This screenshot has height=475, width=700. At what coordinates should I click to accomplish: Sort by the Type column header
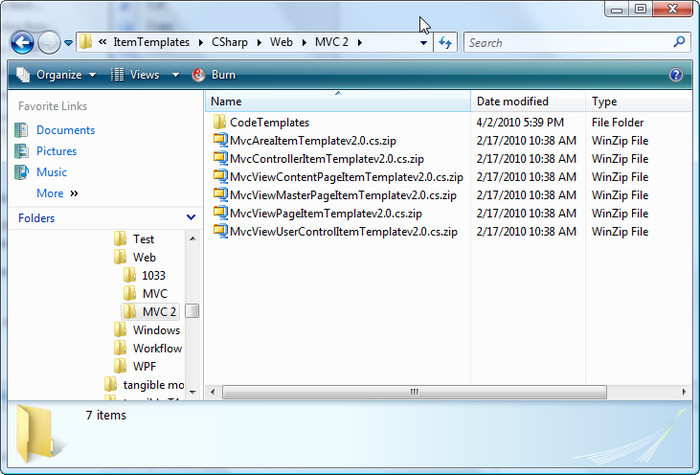tap(638, 101)
